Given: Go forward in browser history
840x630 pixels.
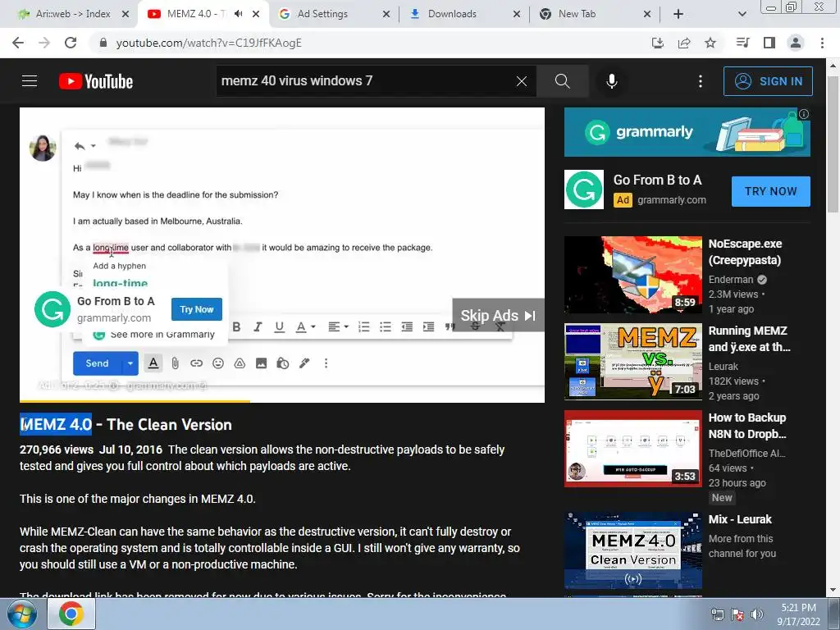Looking at the screenshot, I should tap(44, 43).
